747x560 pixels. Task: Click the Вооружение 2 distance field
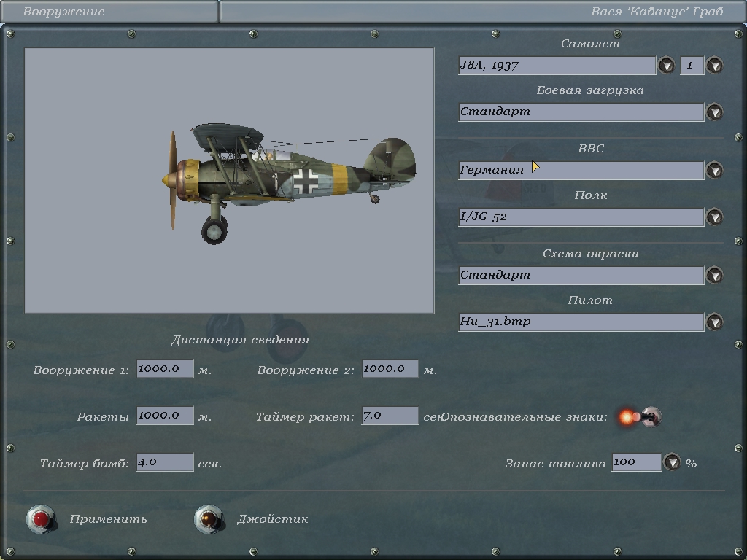[390, 369]
